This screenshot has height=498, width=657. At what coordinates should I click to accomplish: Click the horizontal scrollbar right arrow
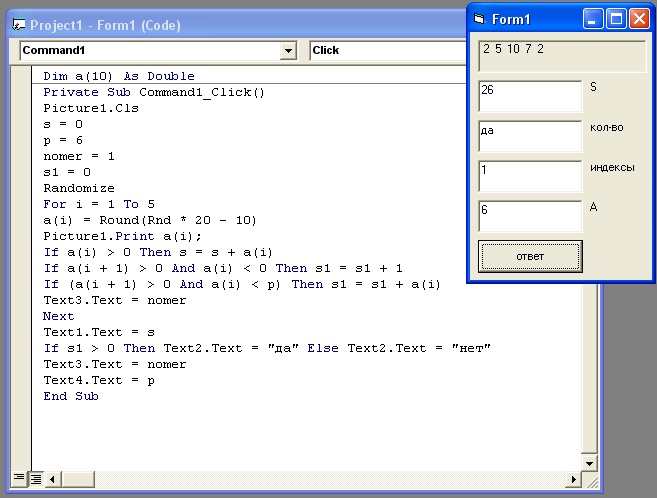pos(573,479)
